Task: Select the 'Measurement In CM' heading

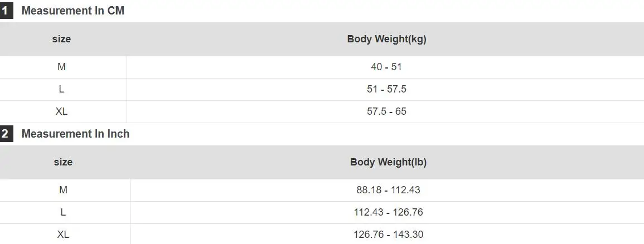Action: coord(72,11)
